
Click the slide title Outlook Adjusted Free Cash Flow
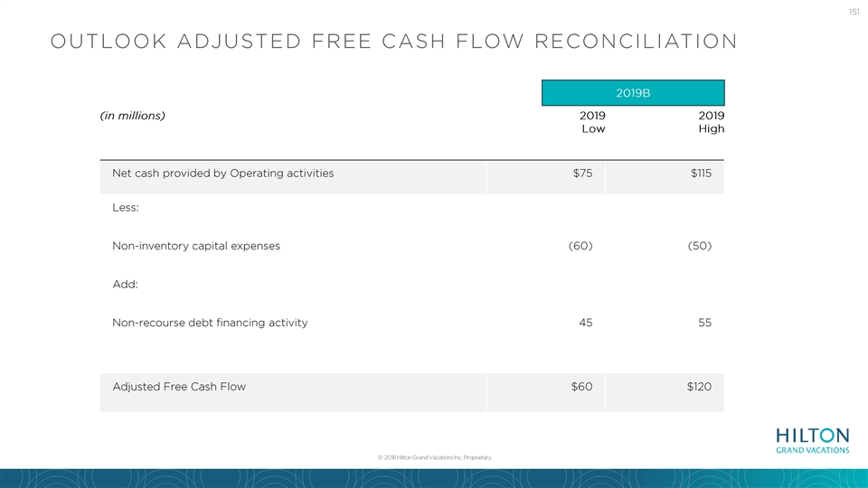394,42
